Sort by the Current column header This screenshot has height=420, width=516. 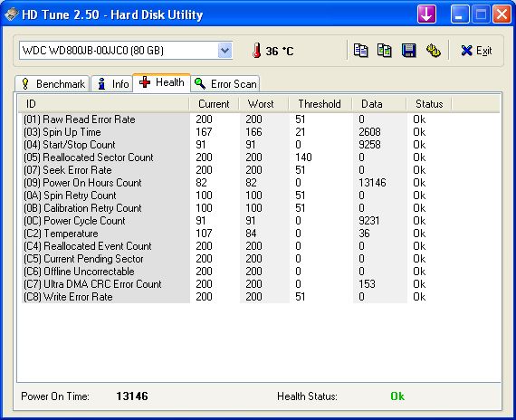point(214,104)
